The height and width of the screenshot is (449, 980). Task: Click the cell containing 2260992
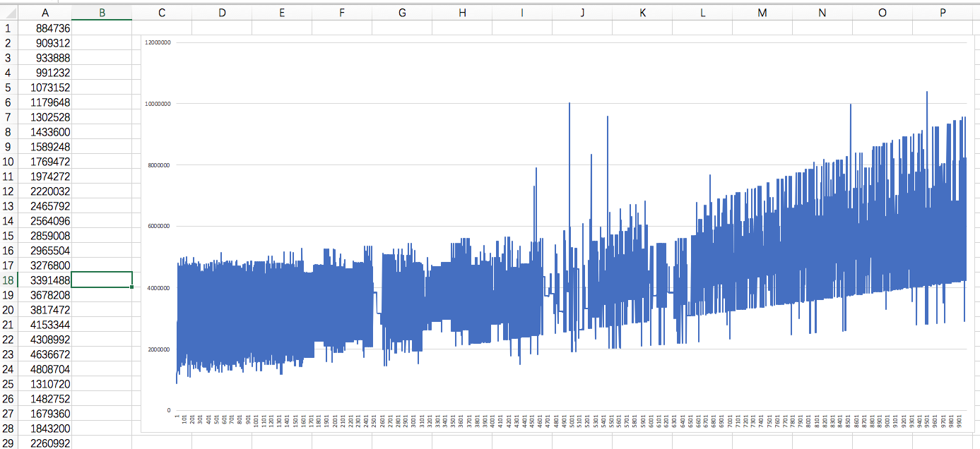click(46, 443)
